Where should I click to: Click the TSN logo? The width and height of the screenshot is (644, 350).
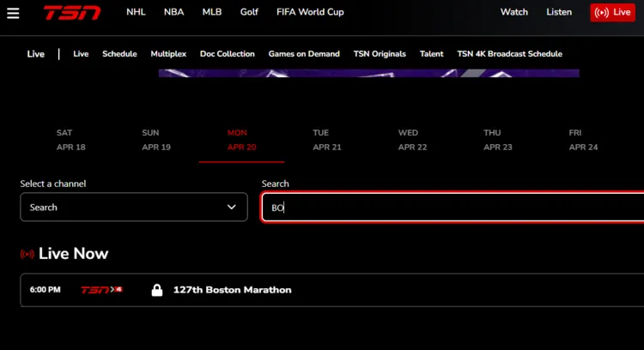(x=72, y=12)
